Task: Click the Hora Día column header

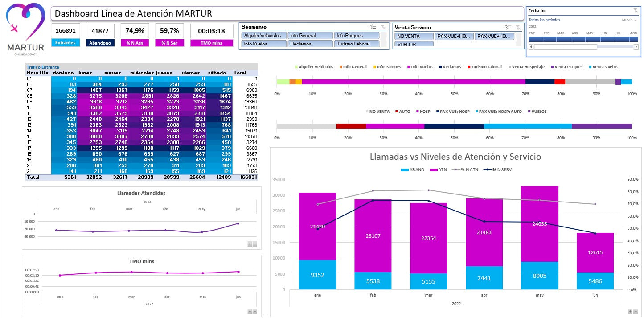Action: coord(37,73)
